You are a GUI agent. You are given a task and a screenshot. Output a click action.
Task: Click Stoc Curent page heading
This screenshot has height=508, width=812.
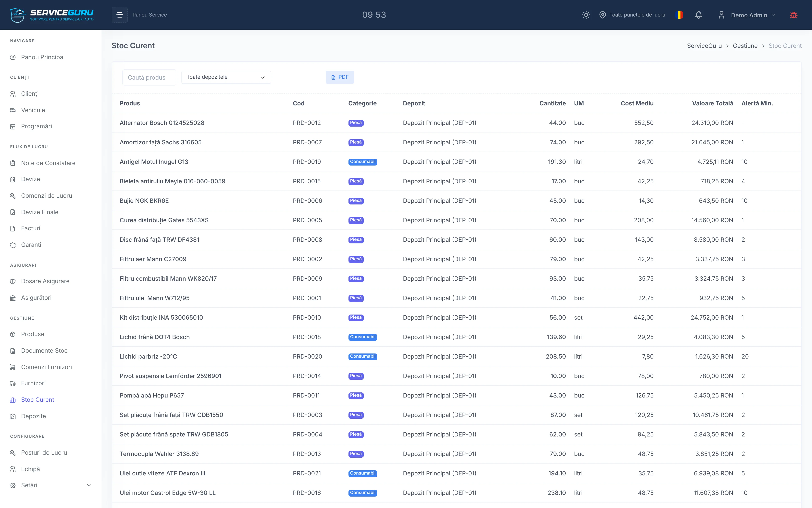(x=133, y=46)
